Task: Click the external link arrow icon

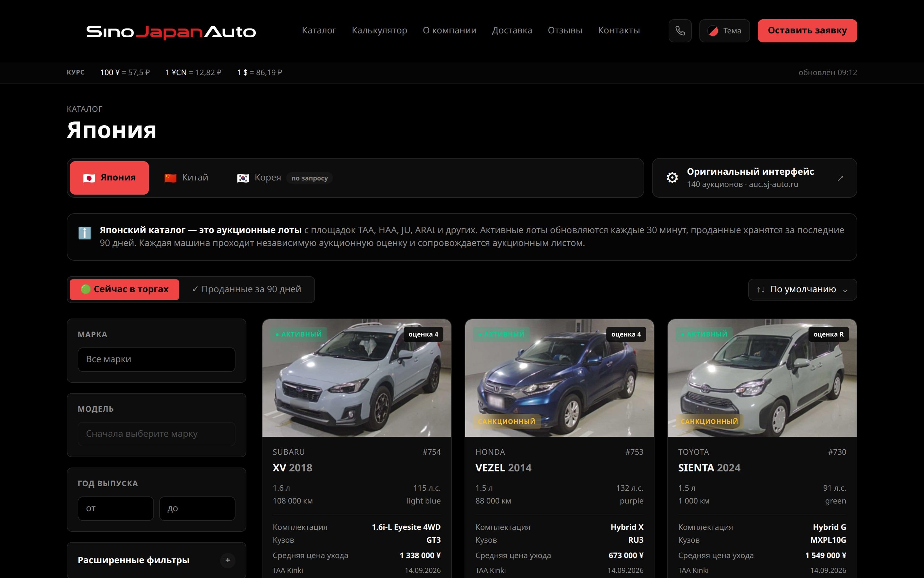Action: point(840,178)
